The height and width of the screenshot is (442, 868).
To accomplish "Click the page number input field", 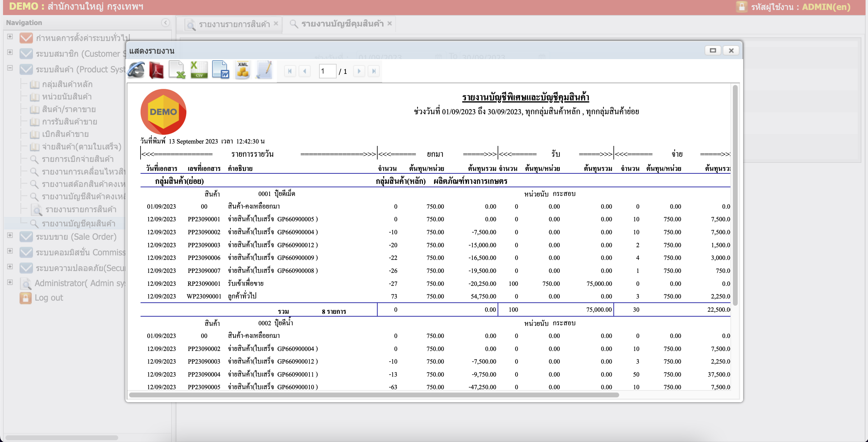I will tap(327, 71).
